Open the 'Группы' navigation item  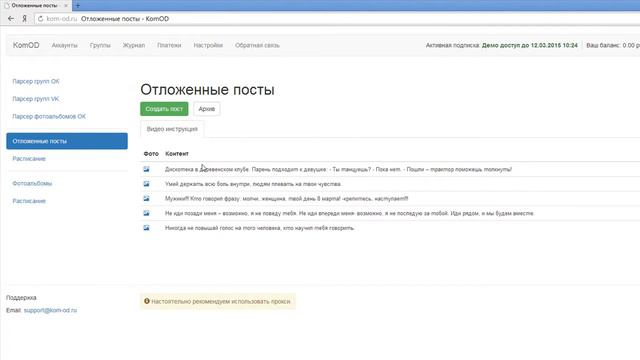click(x=100, y=45)
